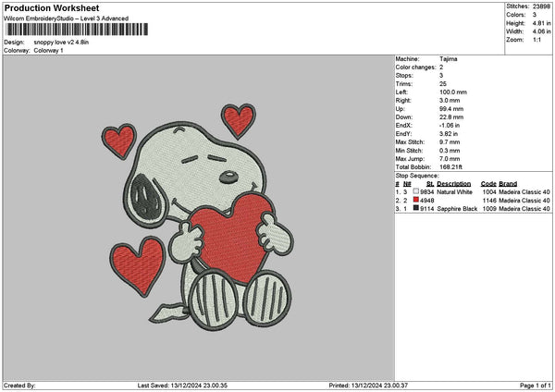Viewport: 555px width, 392px height.
Task: Click the 'Created By:' footer label
Action: (x=19, y=386)
